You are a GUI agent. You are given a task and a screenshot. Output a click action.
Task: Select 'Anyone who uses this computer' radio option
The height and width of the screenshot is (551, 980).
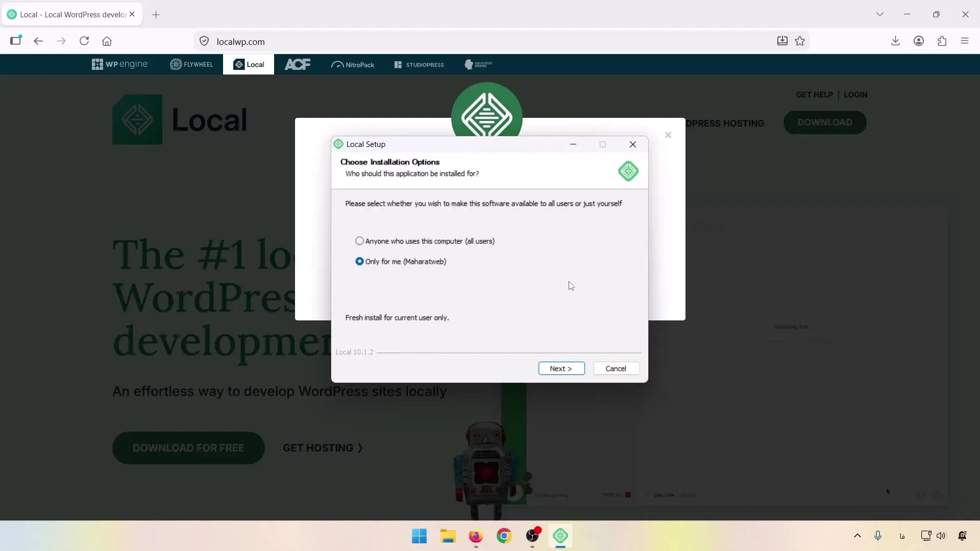click(x=359, y=241)
